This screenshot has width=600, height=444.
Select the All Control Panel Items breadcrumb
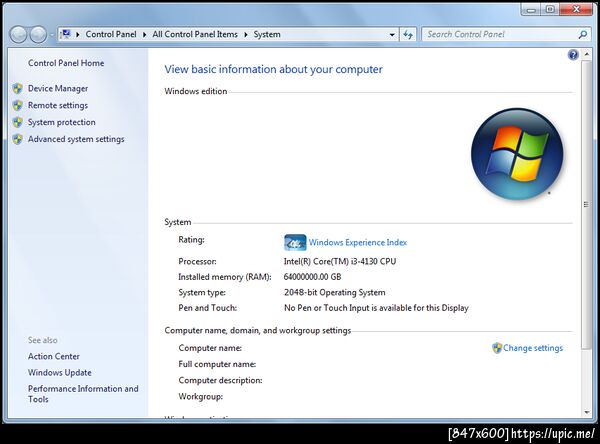(x=195, y=34)
